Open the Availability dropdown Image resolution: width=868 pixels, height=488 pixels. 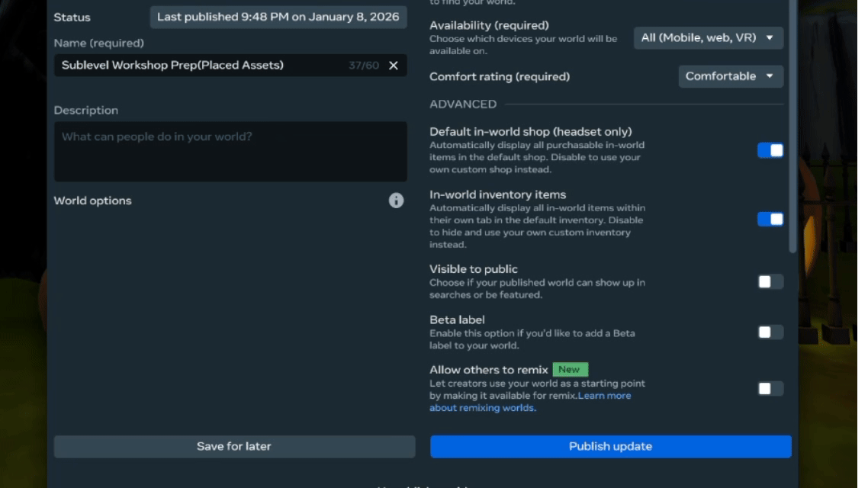coord(708,37)
